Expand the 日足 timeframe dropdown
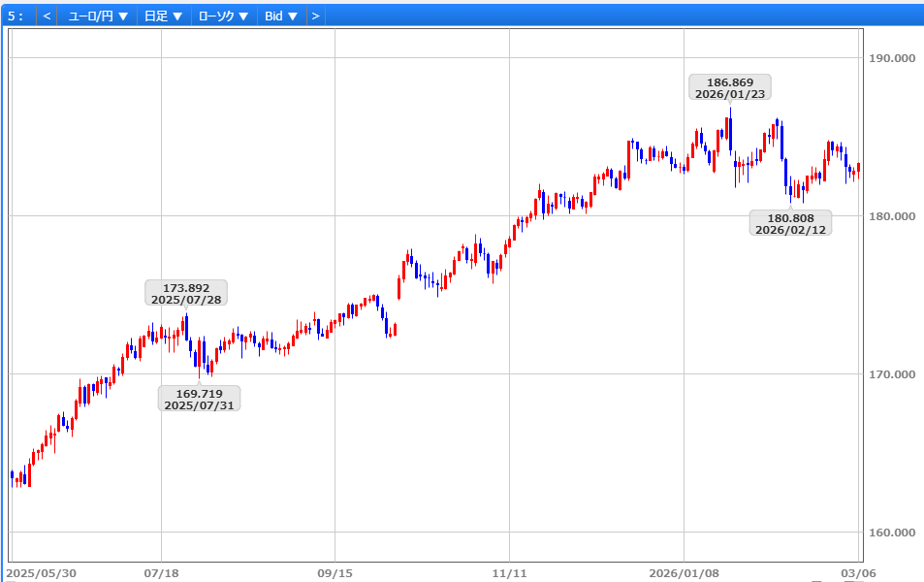Image resolution: width=924 pixels, height=582 pixels. (x=163, y=16)
